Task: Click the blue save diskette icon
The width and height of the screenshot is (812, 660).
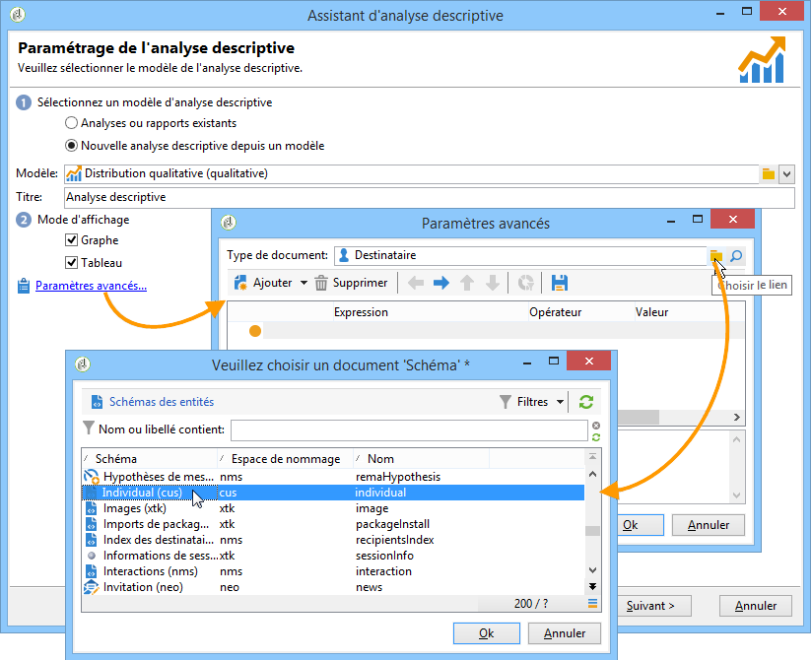Action: tap(560, 283)
